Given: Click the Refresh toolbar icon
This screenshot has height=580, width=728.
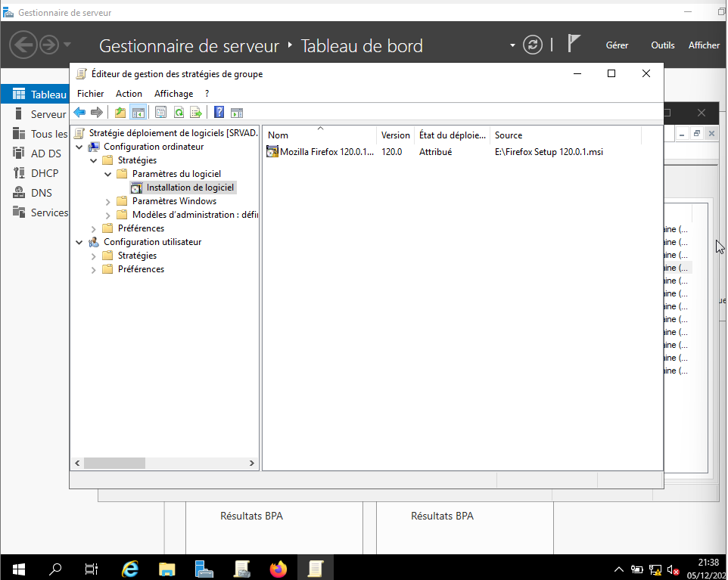Looking at the screenshot, I should click(179, 113).
